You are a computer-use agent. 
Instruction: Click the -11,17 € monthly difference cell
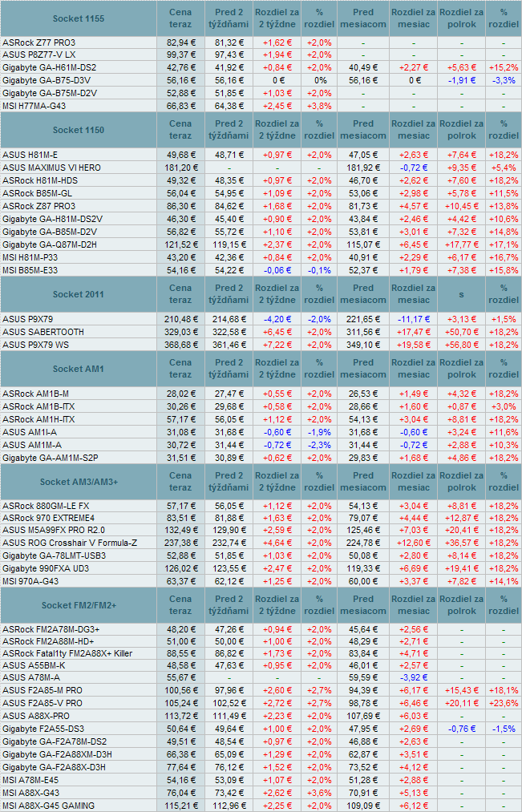[413, 319]
